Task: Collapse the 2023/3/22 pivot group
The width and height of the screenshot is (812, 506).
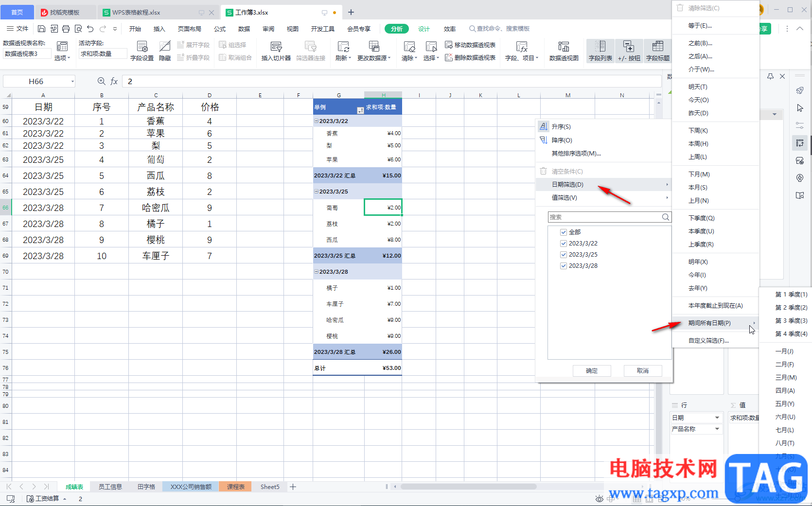Action: [317, 121]
